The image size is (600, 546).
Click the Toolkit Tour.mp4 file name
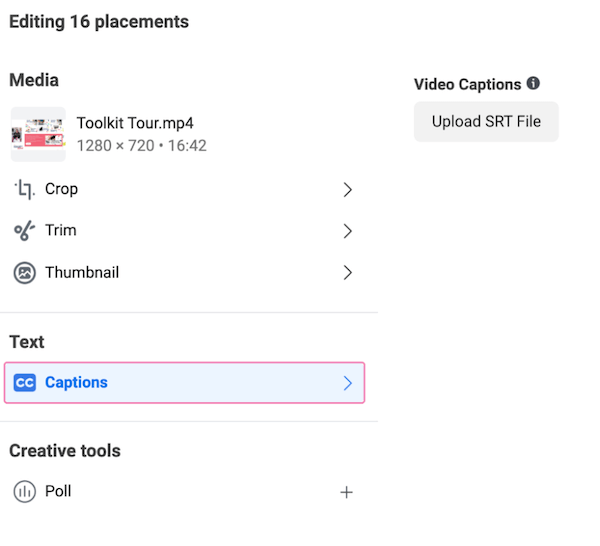pyautogui.click(x=135, y=123)
